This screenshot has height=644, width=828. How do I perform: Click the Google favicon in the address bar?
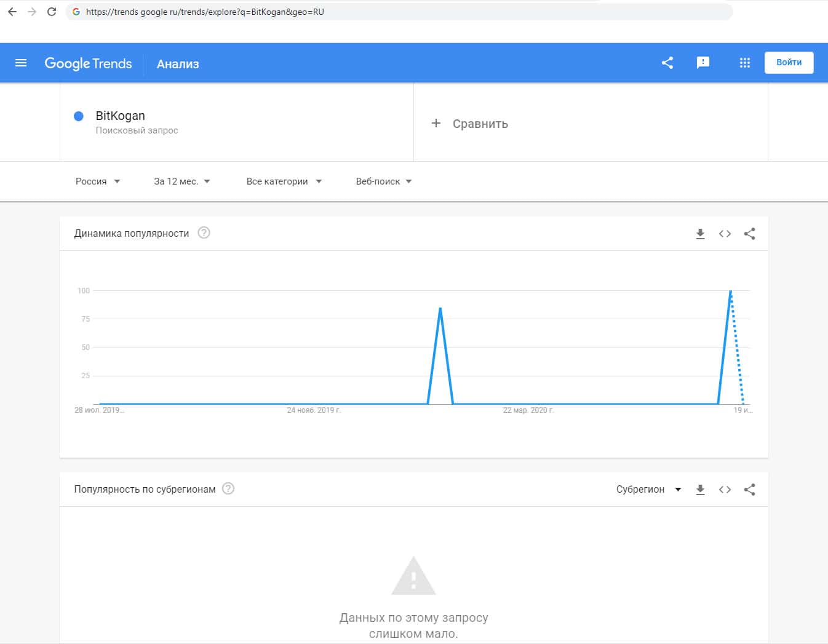(x=76, y=12)
